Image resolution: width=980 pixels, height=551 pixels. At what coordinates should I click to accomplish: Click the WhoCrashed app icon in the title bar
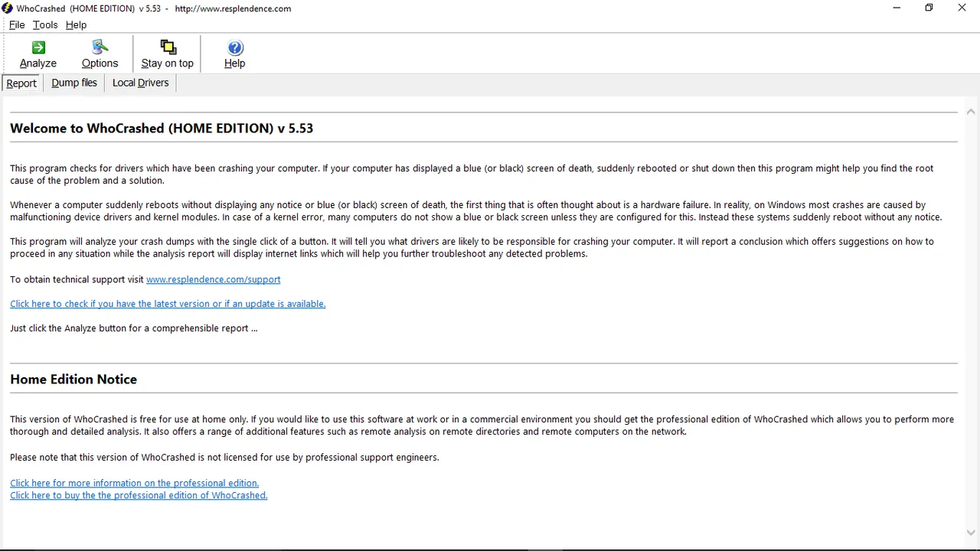point(8,8)
